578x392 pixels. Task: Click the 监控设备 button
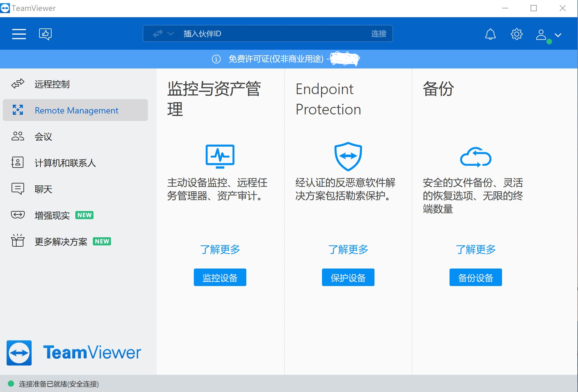(x=220, y=277)
